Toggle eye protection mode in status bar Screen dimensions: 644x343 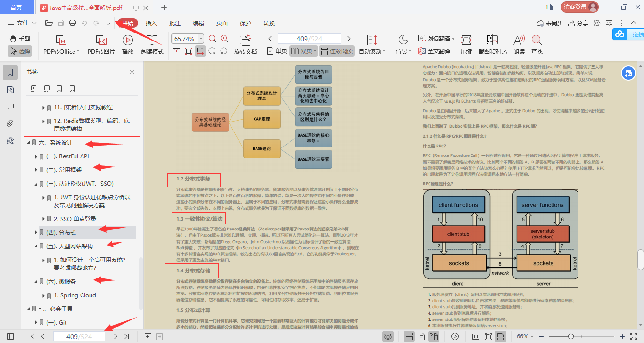pos(388,336)
